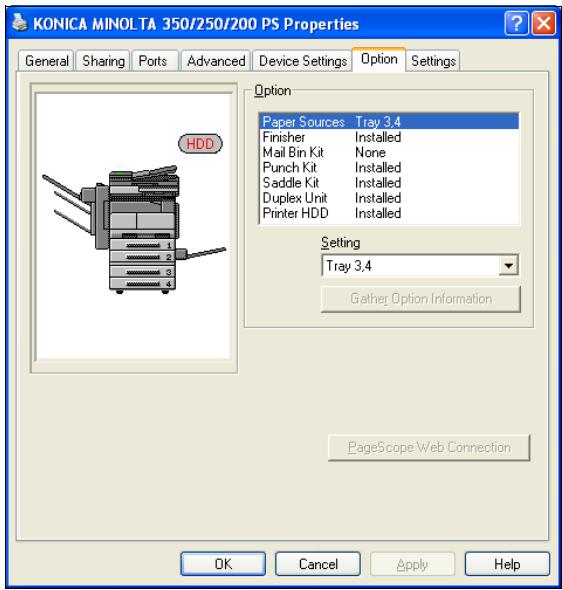Click the question mark help icon
The height and width of the screenshot is (590, 562).
coord(516,23)
